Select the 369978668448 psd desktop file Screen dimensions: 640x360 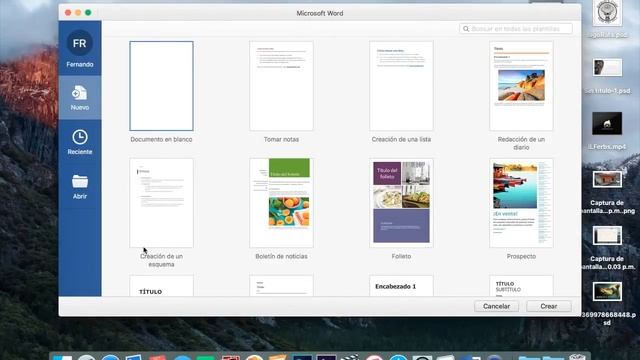[x=607, y=291]
